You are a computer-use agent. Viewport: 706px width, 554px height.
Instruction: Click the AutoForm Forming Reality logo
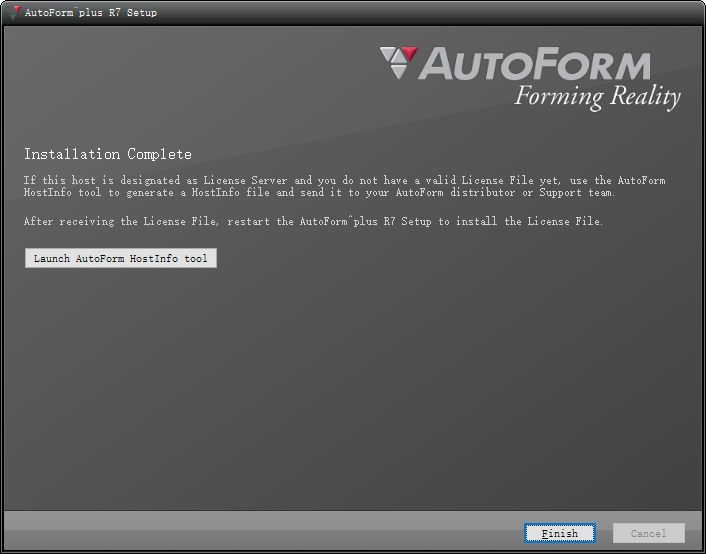(x=530, y=78)
